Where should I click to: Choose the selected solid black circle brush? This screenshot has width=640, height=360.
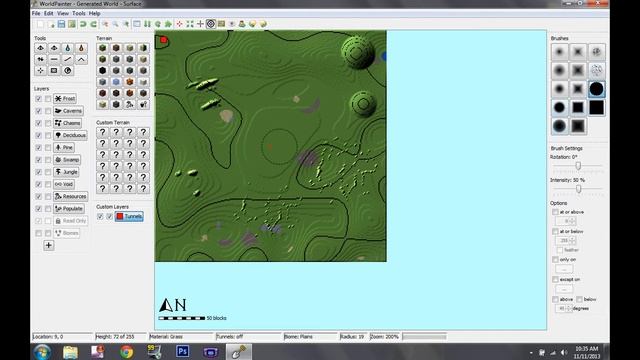click(x=596, y=89)
